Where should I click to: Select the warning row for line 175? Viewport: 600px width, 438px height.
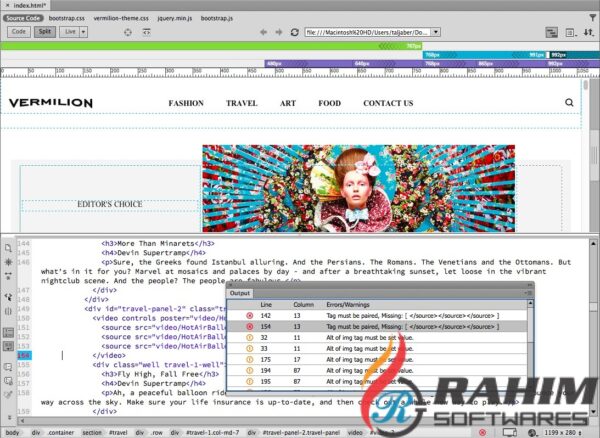[x=377, y=360]
